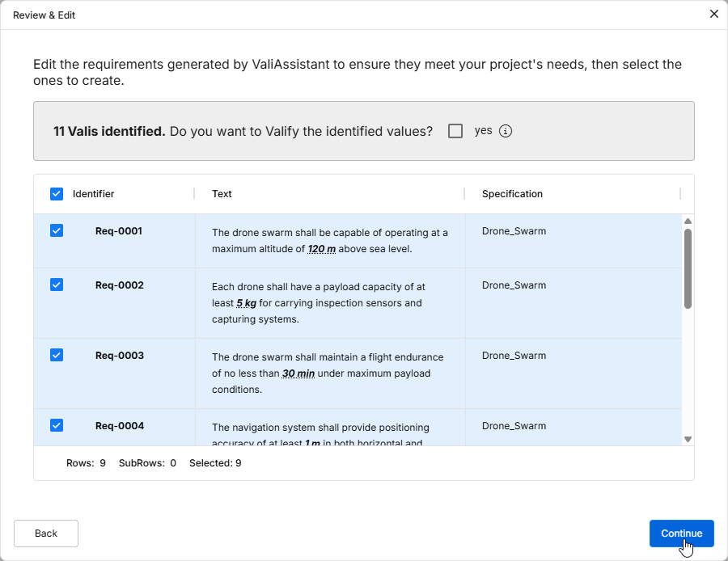728x561 pixels.
Task: Click the 120 m Vali value
Action: pos(321,249)
